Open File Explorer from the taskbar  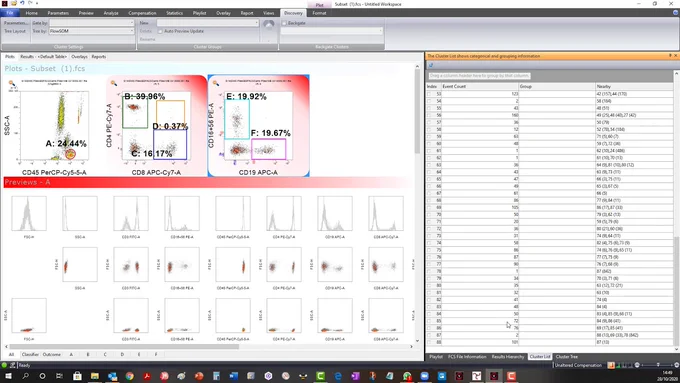(x=95, y=376)
